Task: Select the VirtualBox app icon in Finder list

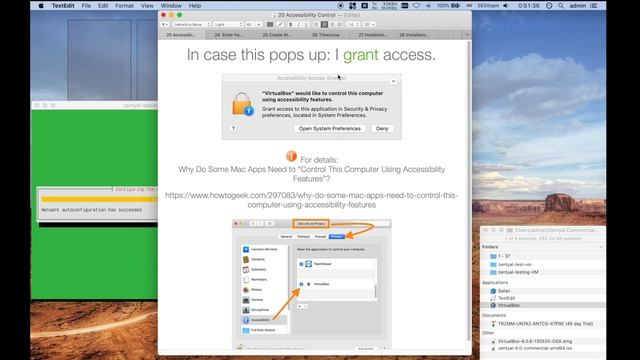Action: [493, 305]
